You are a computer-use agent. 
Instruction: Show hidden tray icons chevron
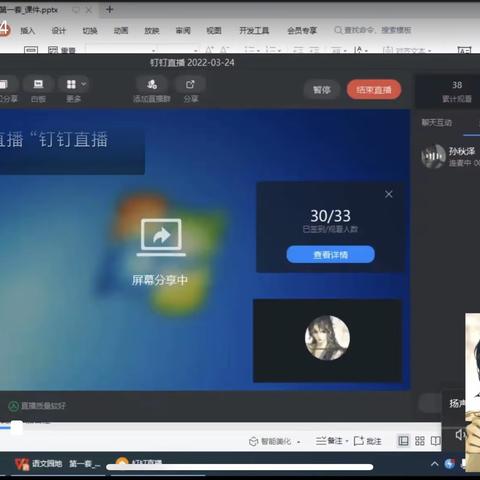pos(434,464)
